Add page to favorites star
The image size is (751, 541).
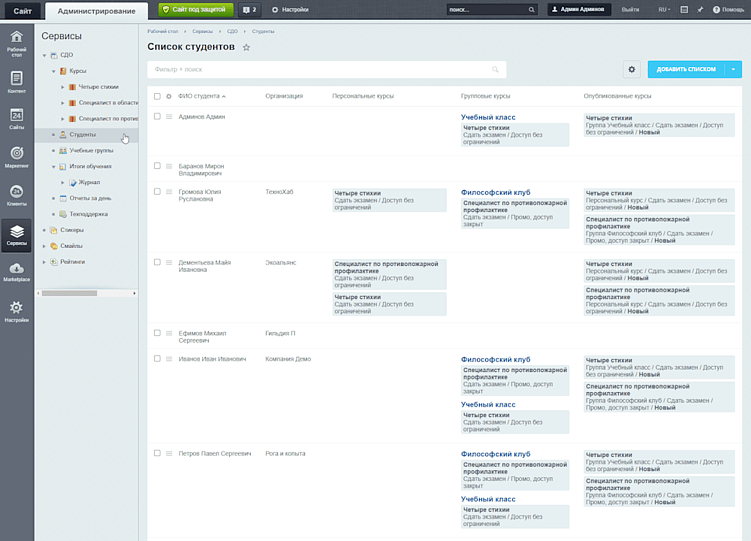point(246,47)
